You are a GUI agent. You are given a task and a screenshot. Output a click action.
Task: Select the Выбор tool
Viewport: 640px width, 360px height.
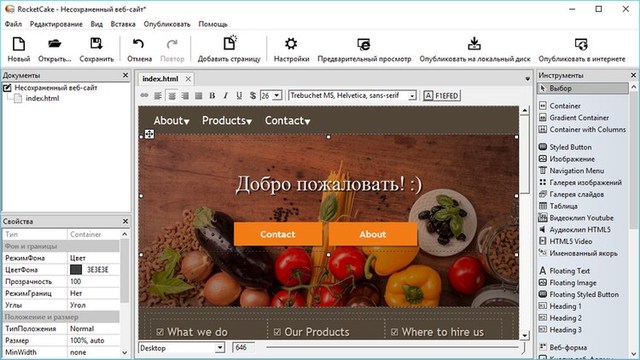[582, 88]
